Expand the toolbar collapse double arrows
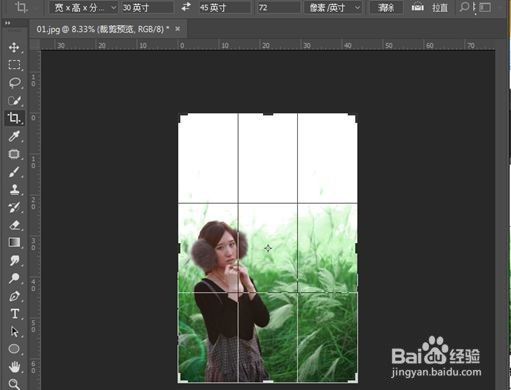Image resolution: width=511 pixels, height=390 pixels. coord(7,23)
